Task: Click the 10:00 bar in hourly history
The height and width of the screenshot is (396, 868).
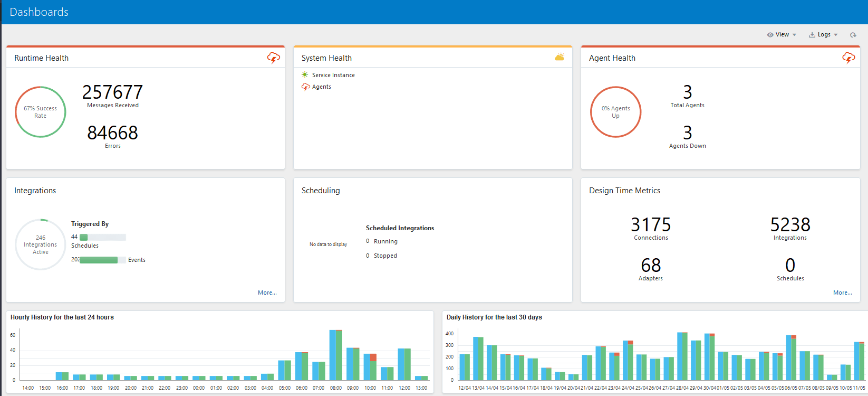Action: [x=370, y=367]
